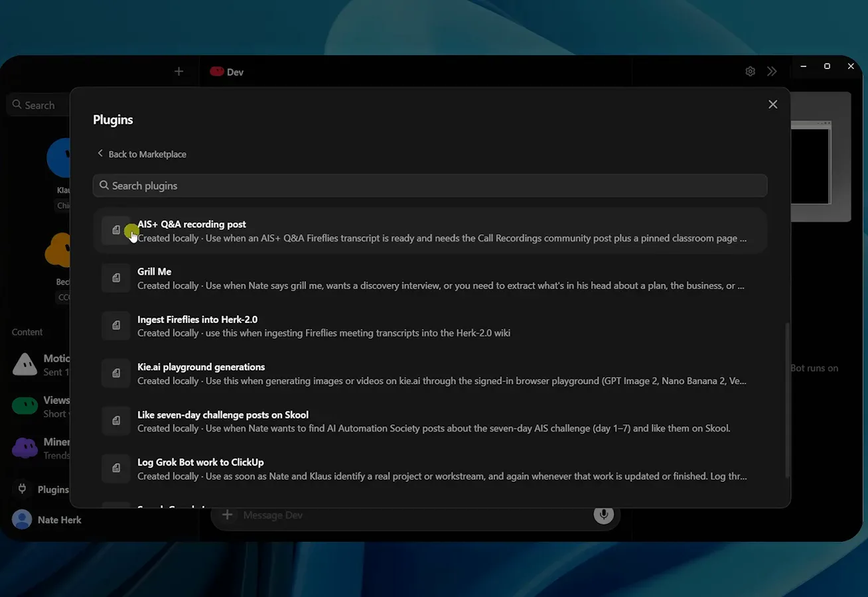The image size is (868, 597).
Task: Click the microphone button in message bar
Action: tap(603, 514)
